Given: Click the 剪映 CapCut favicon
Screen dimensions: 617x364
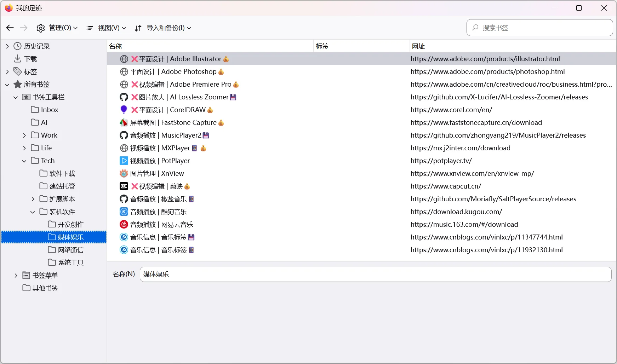Looking at the screenshot, I should (124, 186).
